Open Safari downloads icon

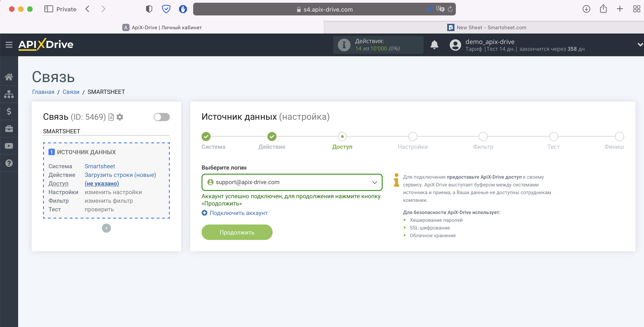586,9
